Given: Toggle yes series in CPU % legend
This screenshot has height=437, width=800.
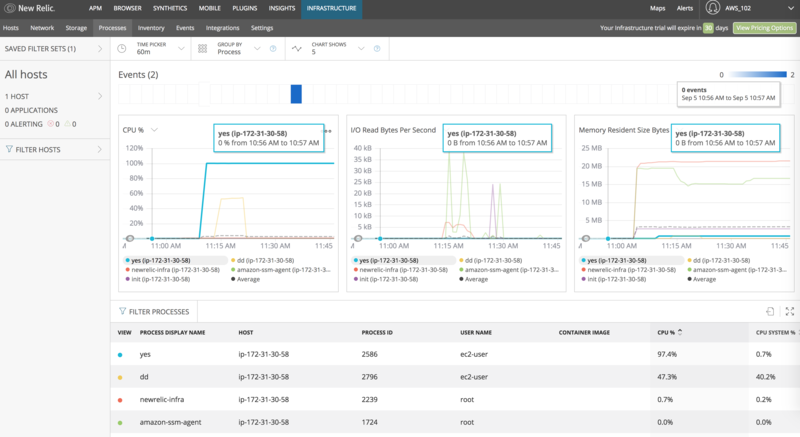Looking at the screenshot, I should [158, 260].
